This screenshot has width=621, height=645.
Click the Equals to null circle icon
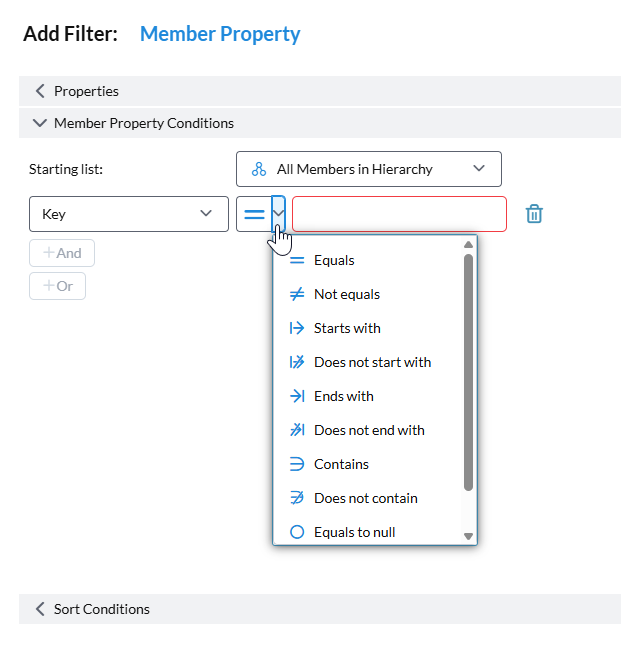(x=296, y=532)
